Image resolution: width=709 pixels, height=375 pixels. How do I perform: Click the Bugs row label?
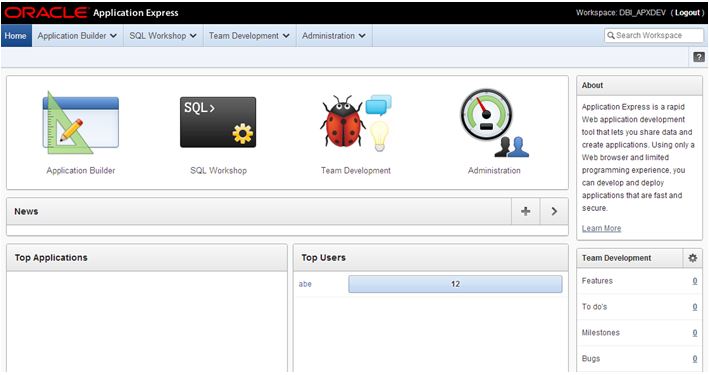coord(591,359)
